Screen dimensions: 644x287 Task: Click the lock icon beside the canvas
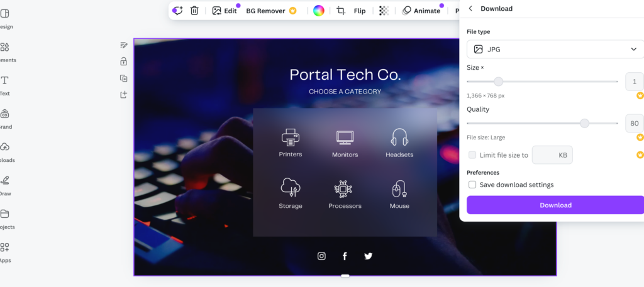124,62
